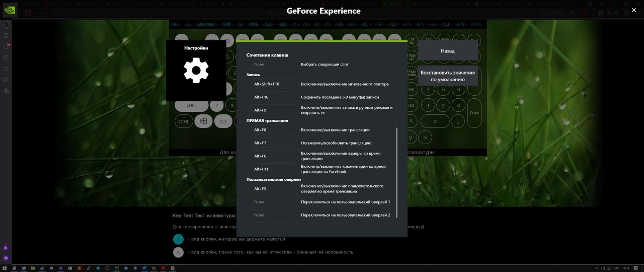Click the CTRL key on the test keyboard
The width and height of the screenshot is (644, 272).
tap(184, 121)
